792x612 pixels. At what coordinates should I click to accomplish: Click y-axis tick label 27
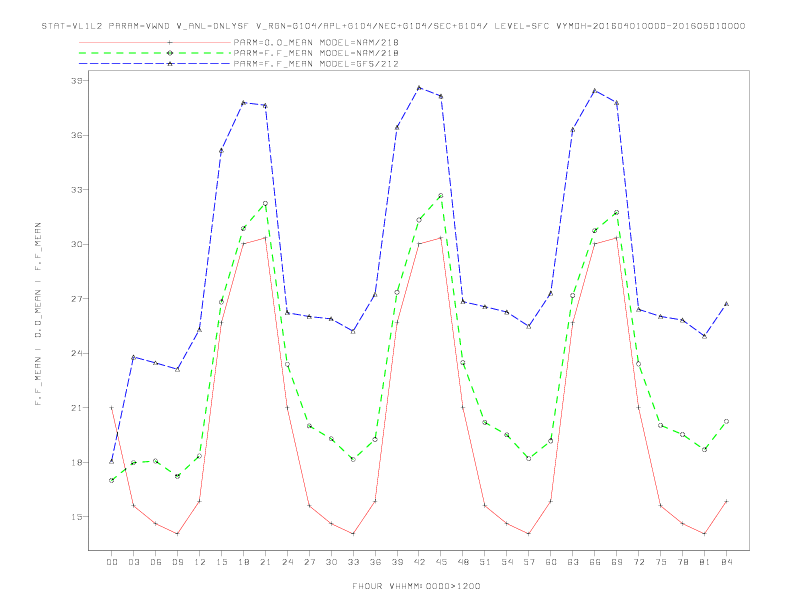point(76,299)
